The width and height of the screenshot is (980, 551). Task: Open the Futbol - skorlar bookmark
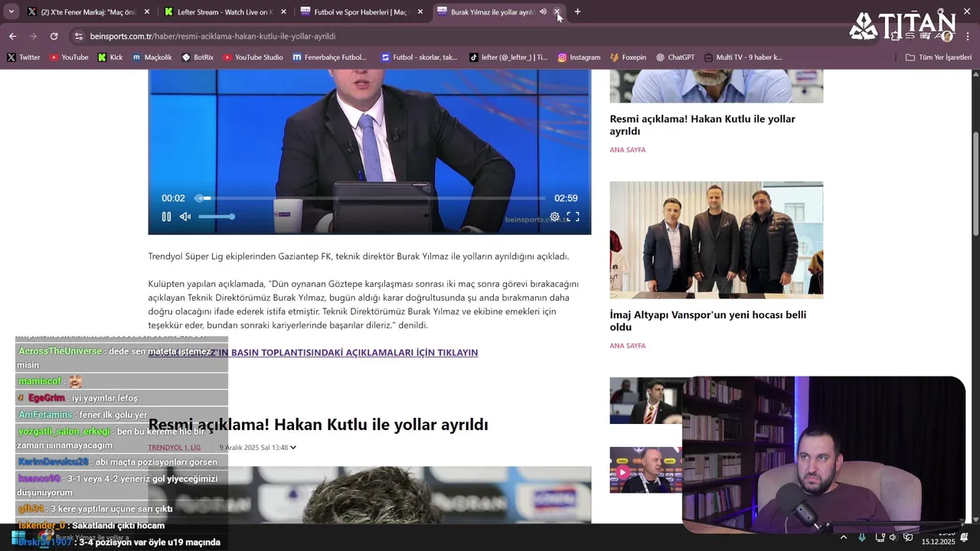tap(420, 57)
